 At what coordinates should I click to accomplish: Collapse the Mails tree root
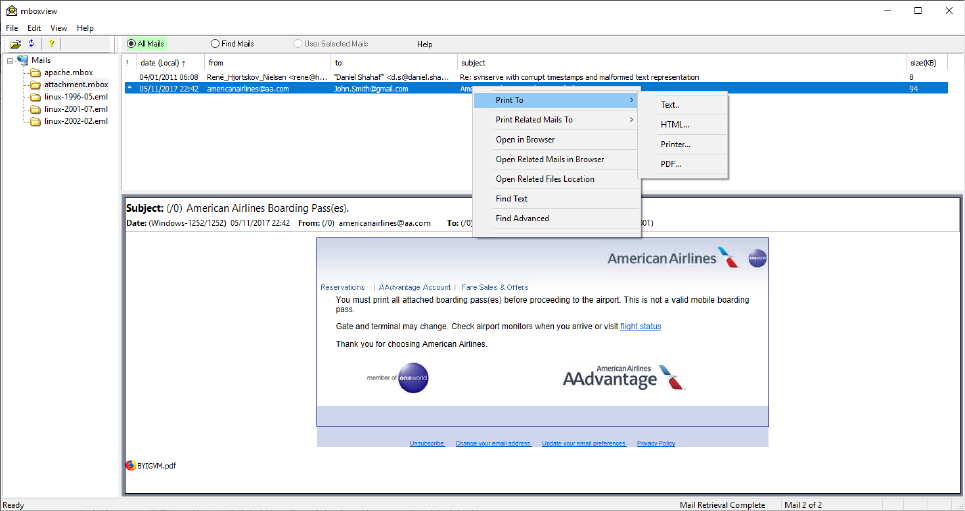pyautogui.click(x=10, y=60)
